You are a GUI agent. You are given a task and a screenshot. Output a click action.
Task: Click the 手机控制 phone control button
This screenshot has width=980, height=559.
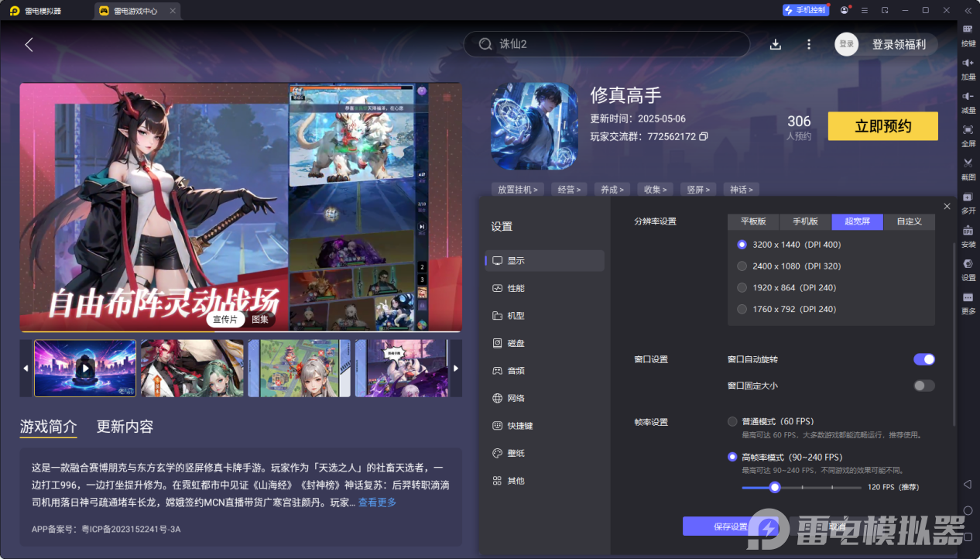pos(805,10)
